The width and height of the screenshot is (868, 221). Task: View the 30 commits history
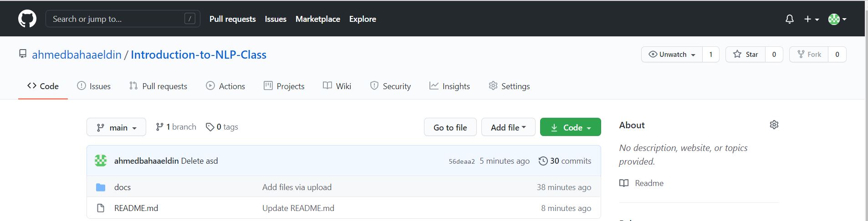[x=565, y=161]
